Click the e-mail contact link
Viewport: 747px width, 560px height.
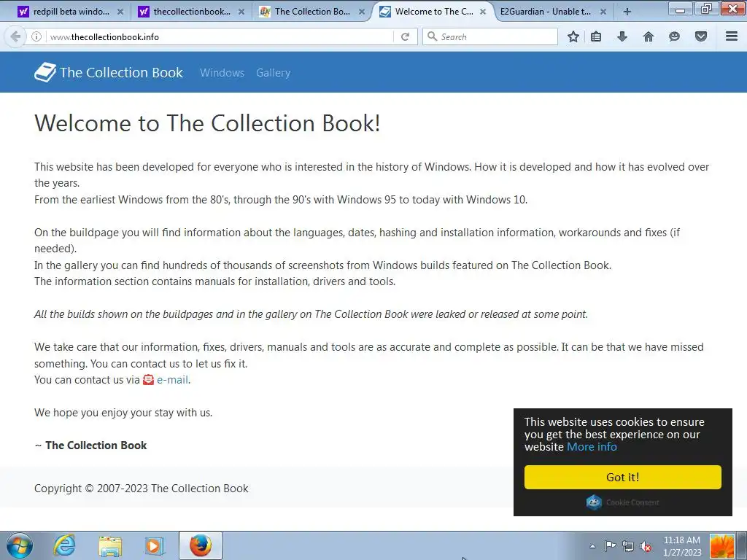(x=172, y=380)
